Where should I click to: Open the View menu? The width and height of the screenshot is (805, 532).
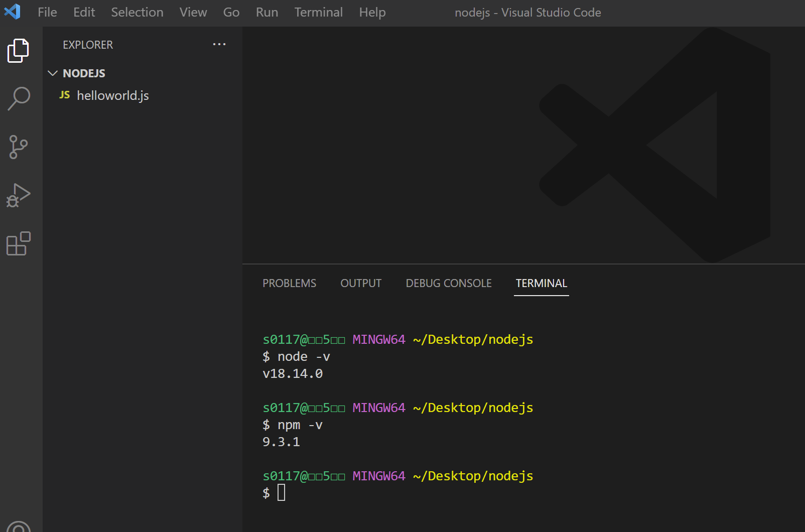point(193,12)
